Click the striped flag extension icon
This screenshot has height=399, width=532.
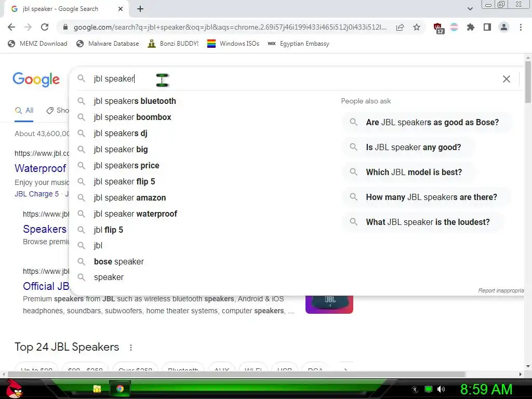coord(454,27)
